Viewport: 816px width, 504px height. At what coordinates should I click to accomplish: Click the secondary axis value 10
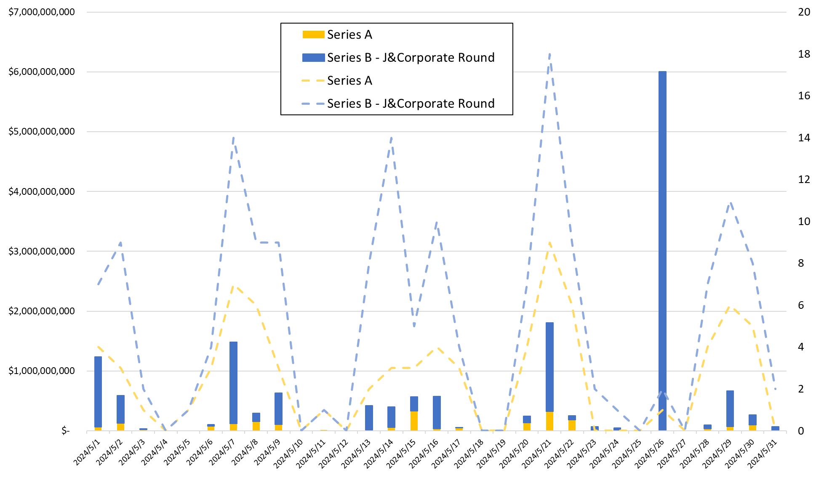(x=804, y=221)
